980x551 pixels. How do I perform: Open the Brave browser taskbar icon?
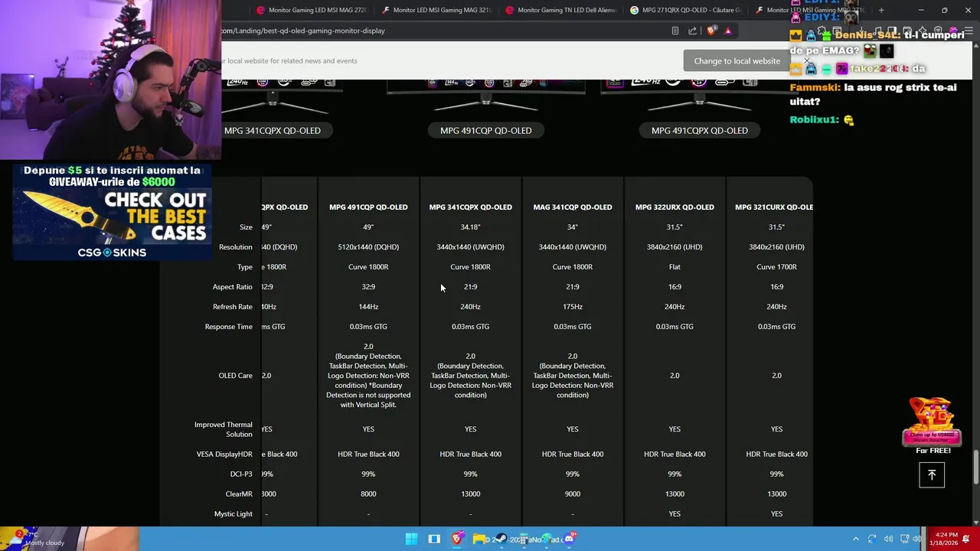[457, 539]
